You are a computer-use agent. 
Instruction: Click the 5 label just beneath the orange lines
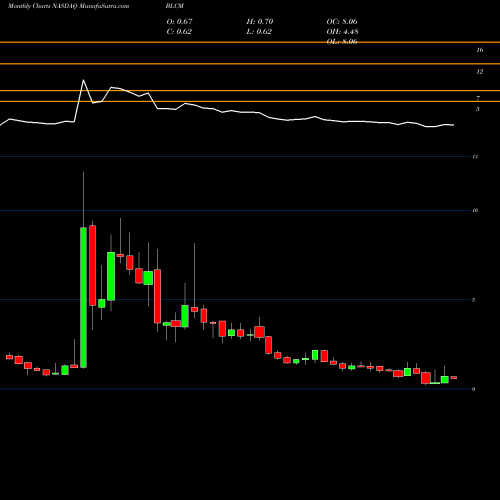[478, 109]
